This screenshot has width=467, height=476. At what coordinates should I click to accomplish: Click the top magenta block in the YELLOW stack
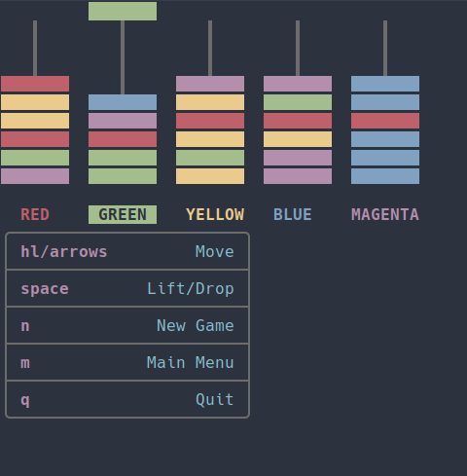(x=210, y=84)
